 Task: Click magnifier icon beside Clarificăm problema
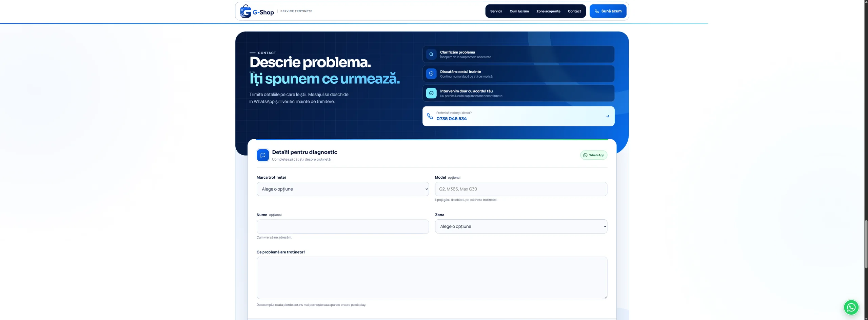(x=431, y=54)
